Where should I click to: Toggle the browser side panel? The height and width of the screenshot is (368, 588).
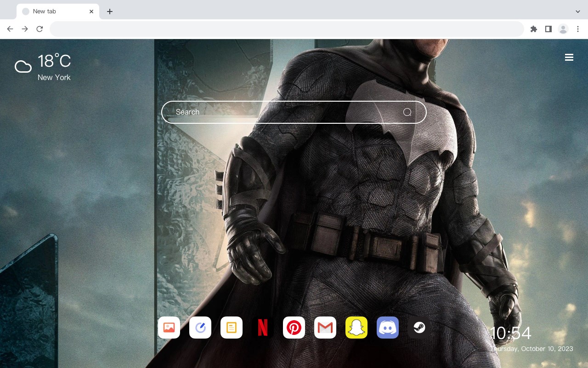coord(548,29)
